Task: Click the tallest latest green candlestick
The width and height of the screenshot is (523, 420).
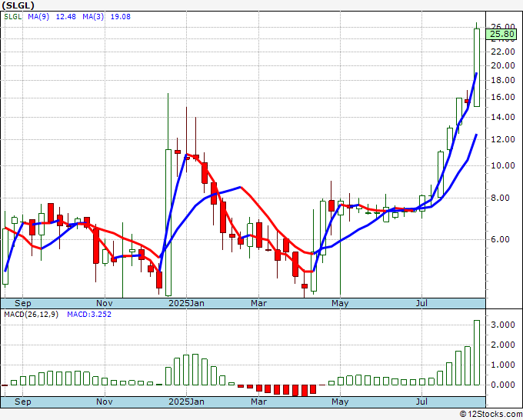Action: pyautogui.click(x=477, y=68)
